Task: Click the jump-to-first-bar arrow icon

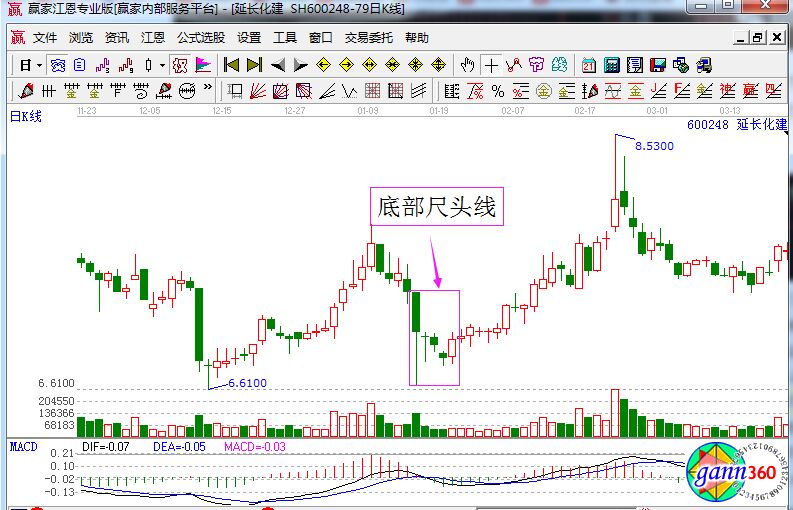Action: tap(231, 65)
